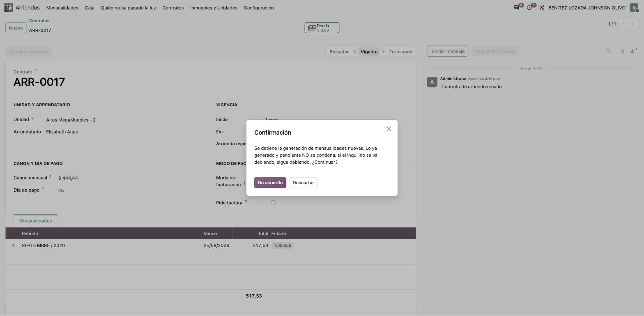This screenshot has height=316, width=644.
Task: Switch to the Mensualidades tab
Action: tap(35, 221)
